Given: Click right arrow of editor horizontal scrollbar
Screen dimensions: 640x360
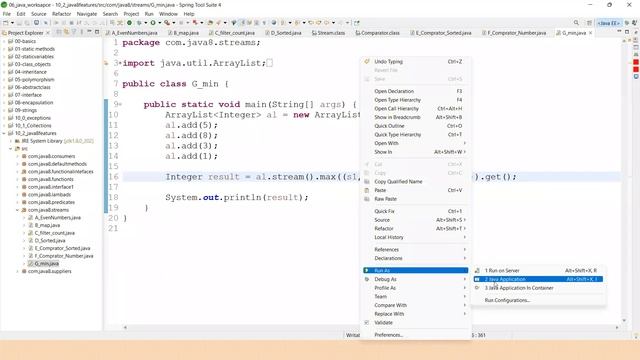Looking at the screenshot, I should coord(617,327).
